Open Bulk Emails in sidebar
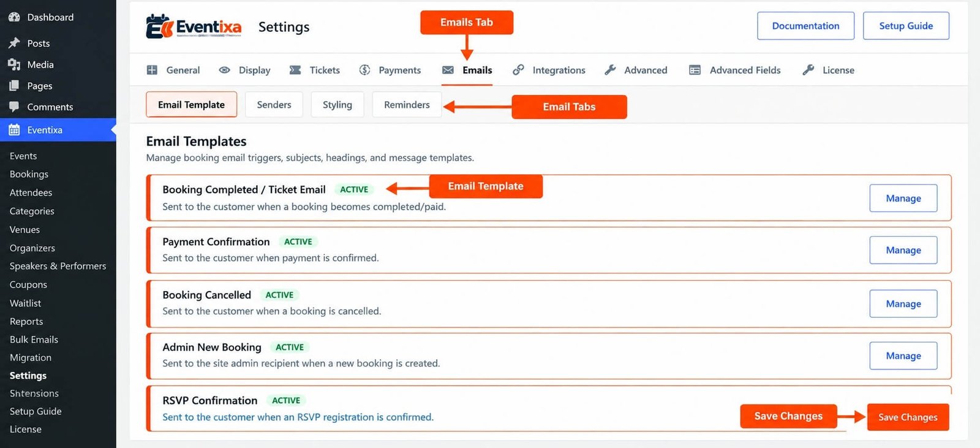This screenshot has height=448, width=980. (34, 340)
